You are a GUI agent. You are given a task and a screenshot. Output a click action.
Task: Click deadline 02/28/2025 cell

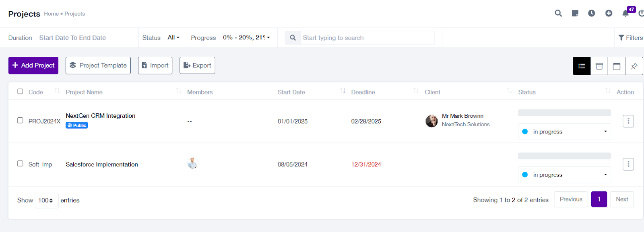point(366,121)
